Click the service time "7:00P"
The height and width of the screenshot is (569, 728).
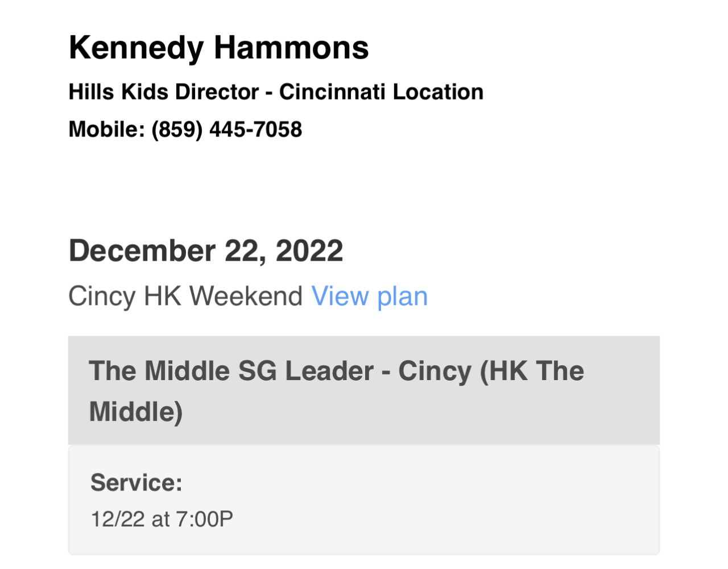(x=204, y=519)
